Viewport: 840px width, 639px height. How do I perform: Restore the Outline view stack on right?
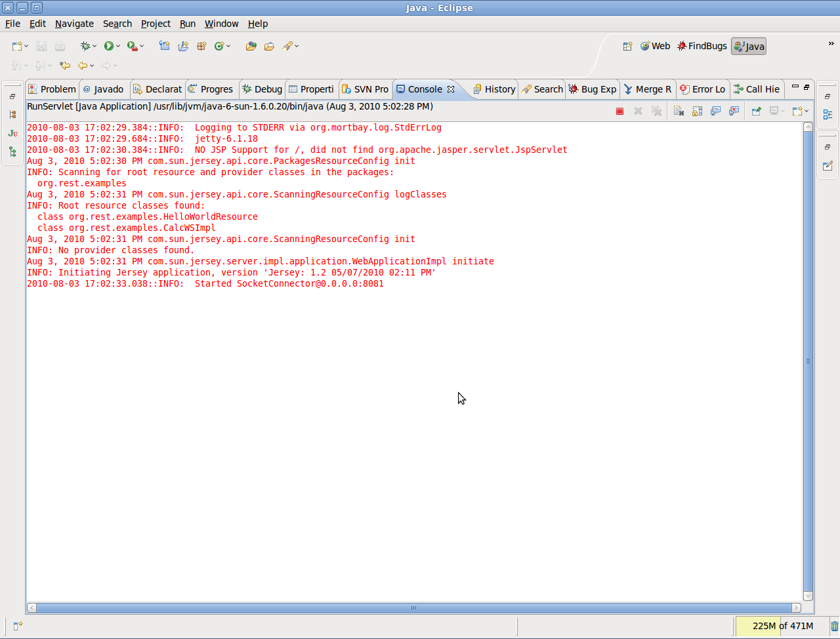[828, 96]
